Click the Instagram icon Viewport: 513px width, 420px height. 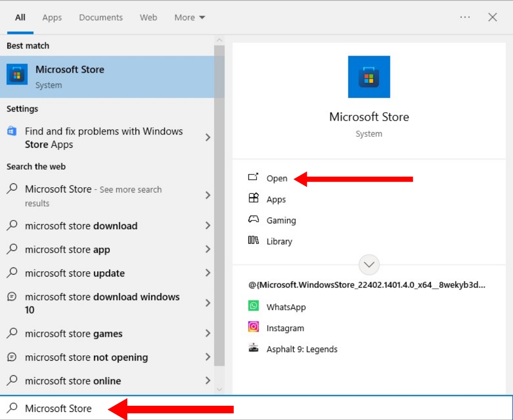click(x=253, y=327)
